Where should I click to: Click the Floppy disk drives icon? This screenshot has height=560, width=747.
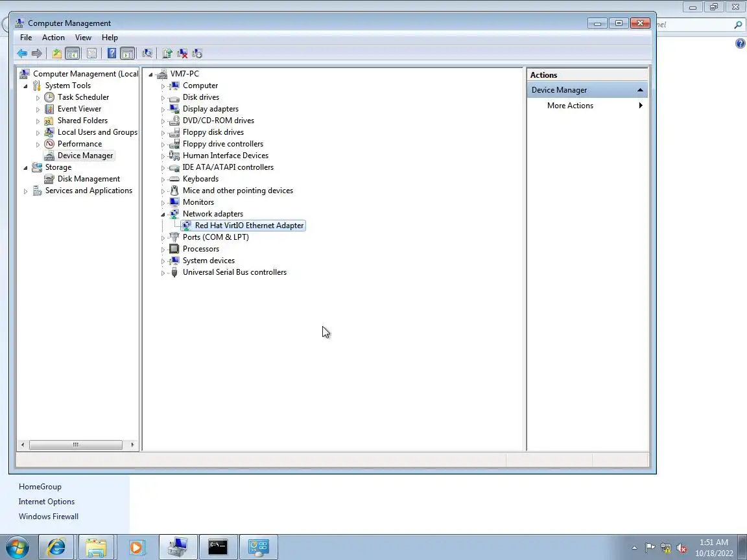pyautogui.click(x=174, y=132)
